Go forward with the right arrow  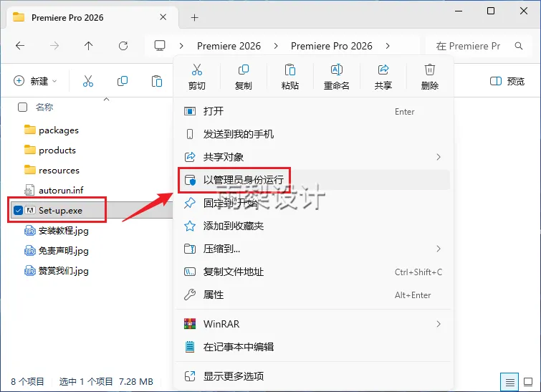point(54,46)
